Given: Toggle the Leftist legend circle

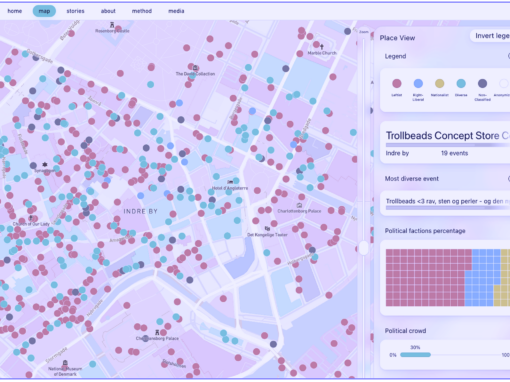Looking at the screenshot, I should (397, 83).
